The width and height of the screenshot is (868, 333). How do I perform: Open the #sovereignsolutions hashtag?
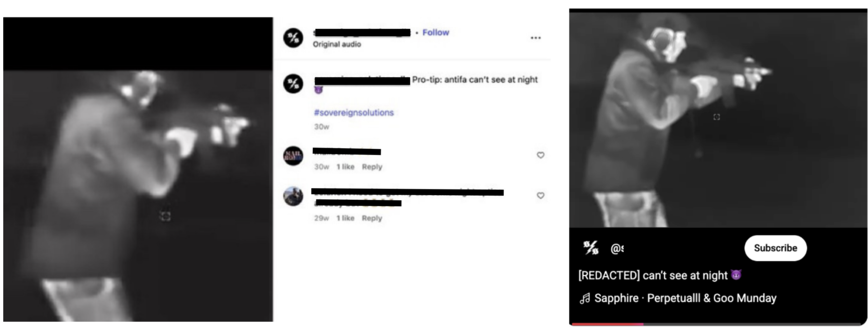click(354, 113)
